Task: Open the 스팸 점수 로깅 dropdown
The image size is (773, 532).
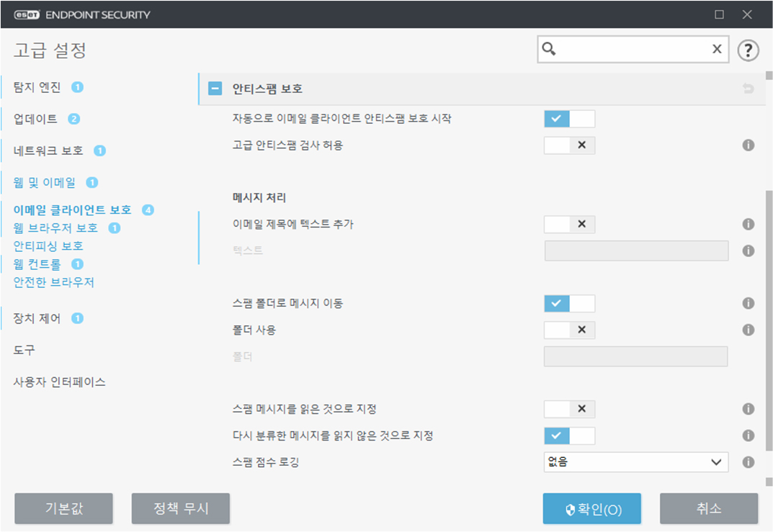Action: coord(635,462)
